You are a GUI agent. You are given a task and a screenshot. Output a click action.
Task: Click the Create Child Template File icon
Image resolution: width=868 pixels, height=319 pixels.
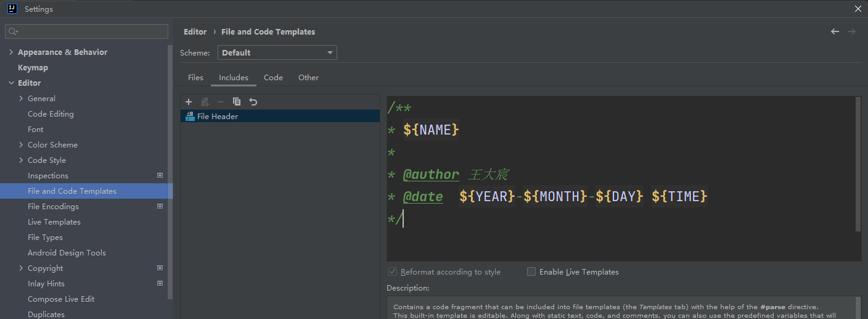205,102
